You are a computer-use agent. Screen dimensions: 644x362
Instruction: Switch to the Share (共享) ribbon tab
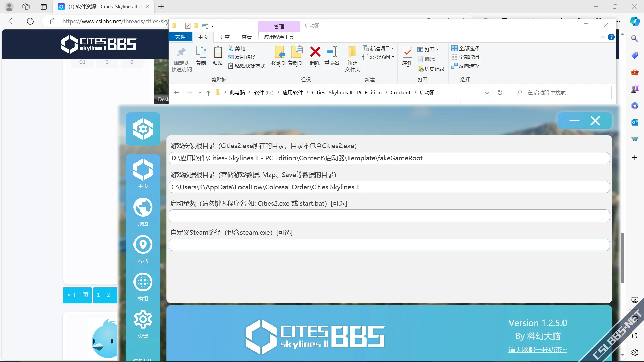coord(225,37)
